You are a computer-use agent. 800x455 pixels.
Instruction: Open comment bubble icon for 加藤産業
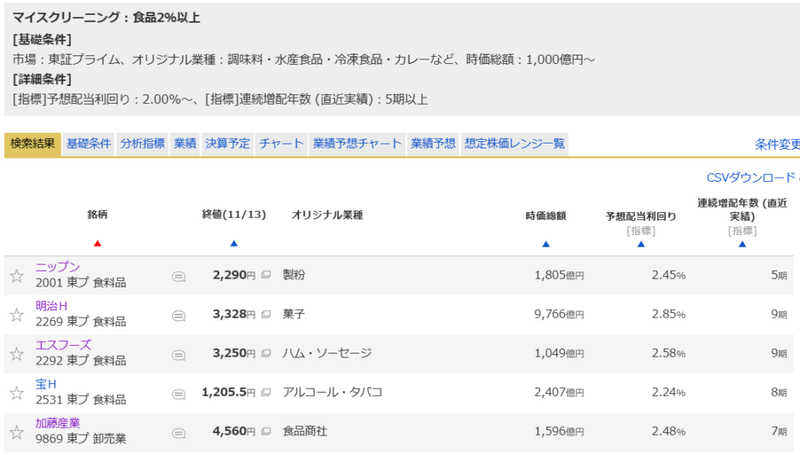pos(179,434)
